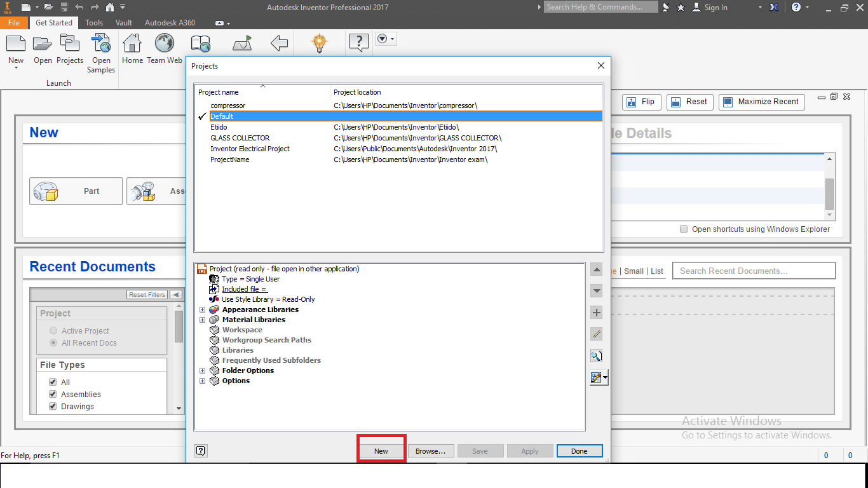Toggle Open shortcuts using Windows Explorer
868x488 pixels.
(x=683, y=229)
